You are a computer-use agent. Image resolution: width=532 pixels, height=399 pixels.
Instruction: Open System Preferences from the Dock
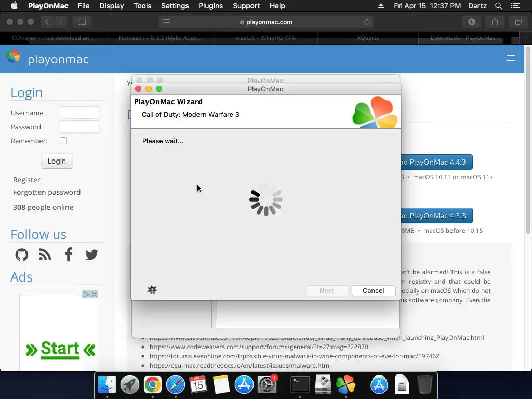click(268, 385)
